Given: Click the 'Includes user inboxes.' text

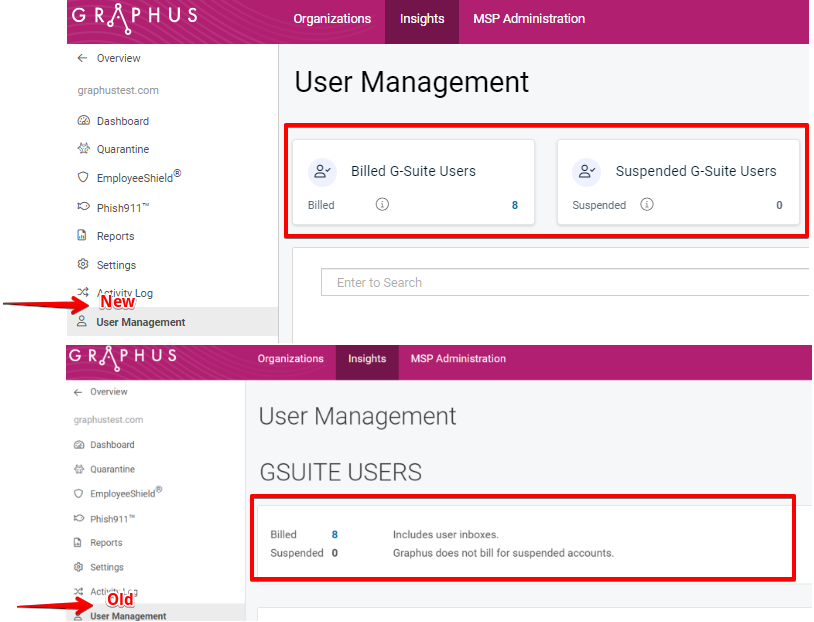Looking at the screenshot, I should point(445,534).
